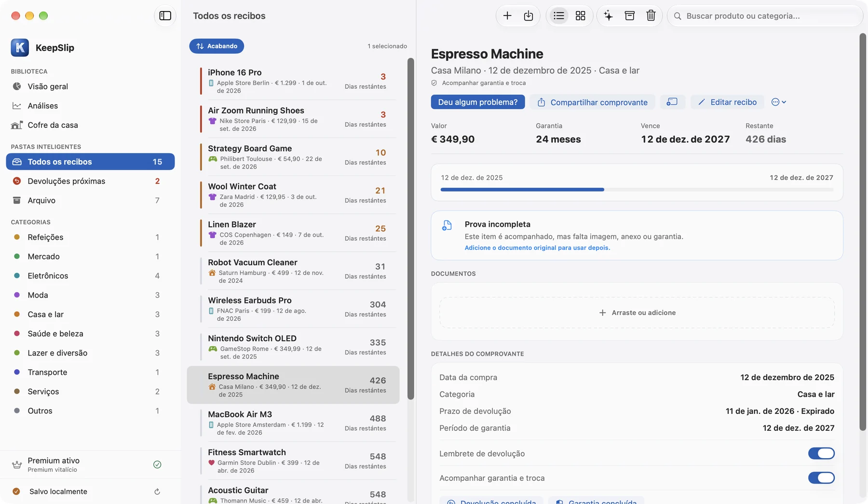Click the warranty progress bar

coord(637,190)
